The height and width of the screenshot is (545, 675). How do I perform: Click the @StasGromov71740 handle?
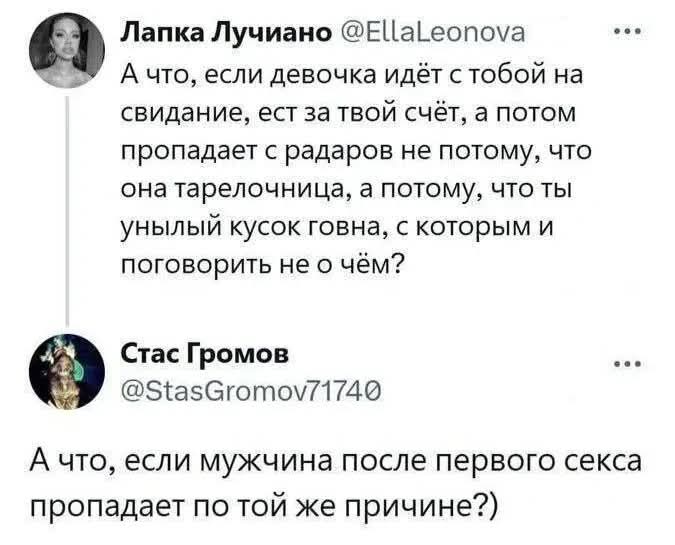pos(213,382)
